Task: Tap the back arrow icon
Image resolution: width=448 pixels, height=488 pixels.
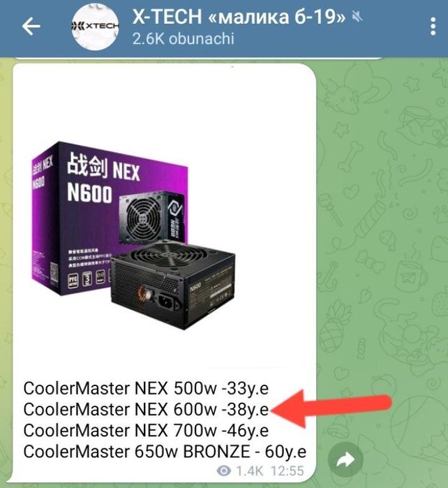Action: click(31, 26)
